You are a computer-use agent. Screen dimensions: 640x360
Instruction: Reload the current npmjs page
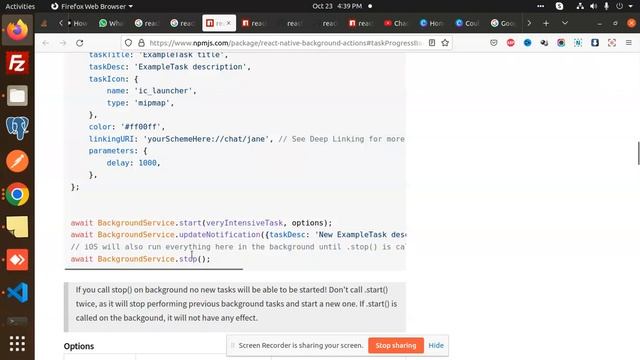coord(80,43)
